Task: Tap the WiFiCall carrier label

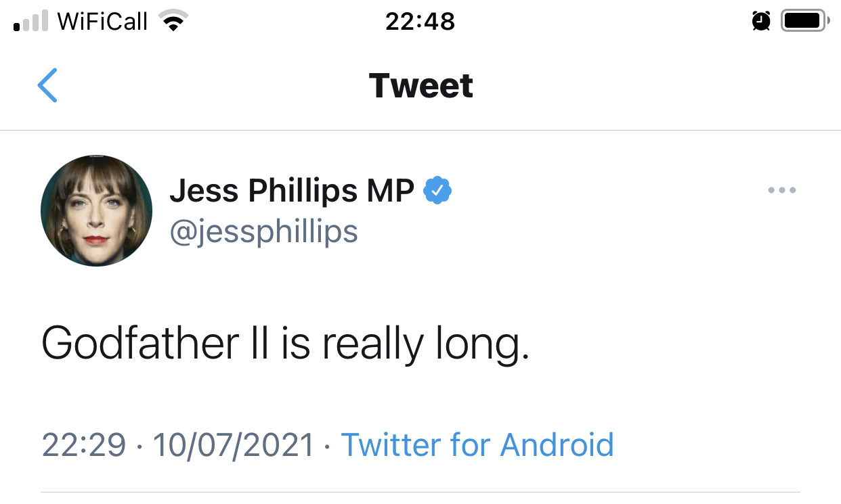Action: (102, 22)
